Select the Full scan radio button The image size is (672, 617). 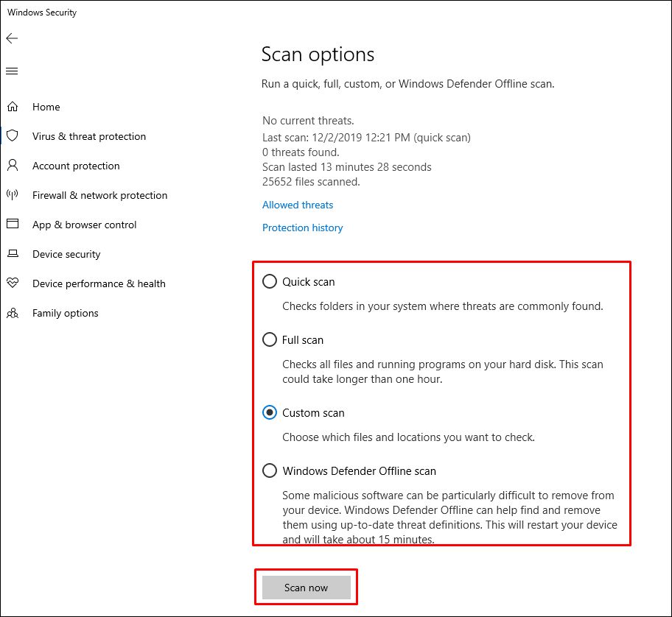pos(270,339)
